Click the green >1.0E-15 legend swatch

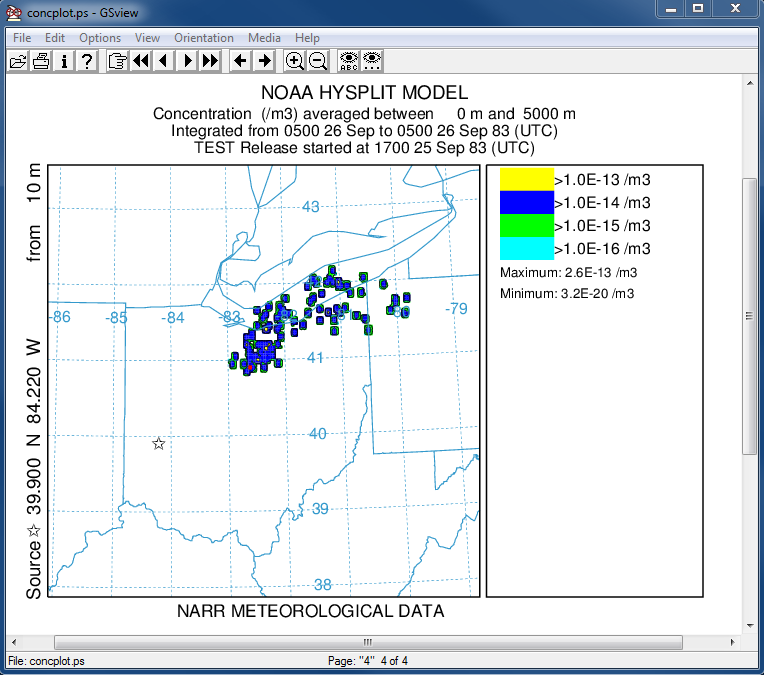click(527, 225)
